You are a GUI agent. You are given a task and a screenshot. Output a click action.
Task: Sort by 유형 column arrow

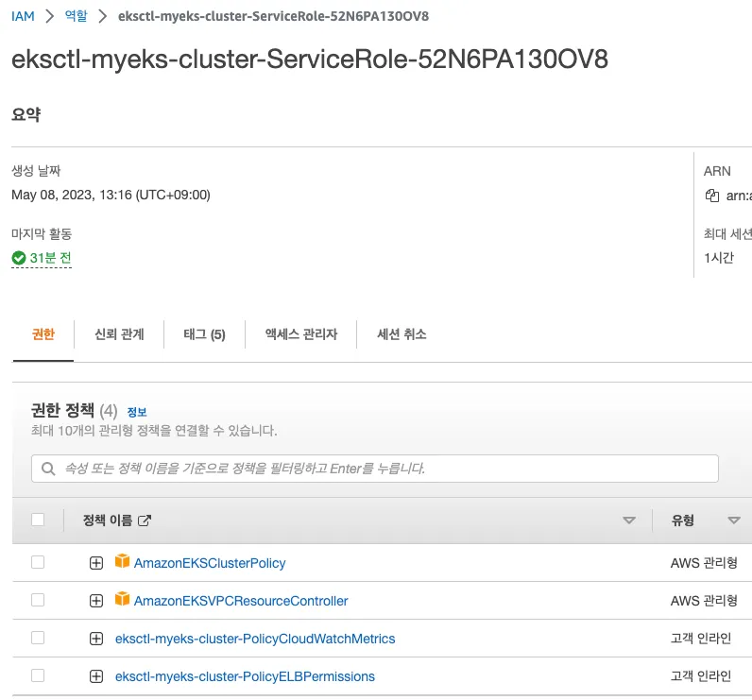pos(734,521)
